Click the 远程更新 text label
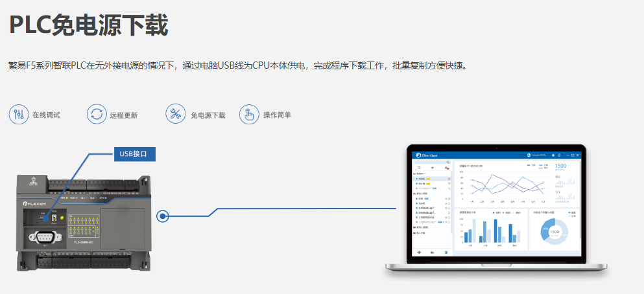The width and height of the screenshot is (644, 294). coord(123,115)
